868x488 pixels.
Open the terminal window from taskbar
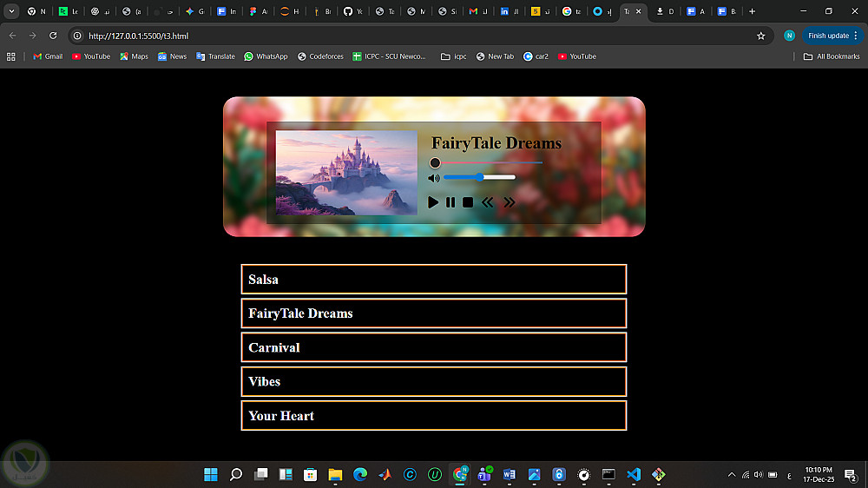(609, 474)
